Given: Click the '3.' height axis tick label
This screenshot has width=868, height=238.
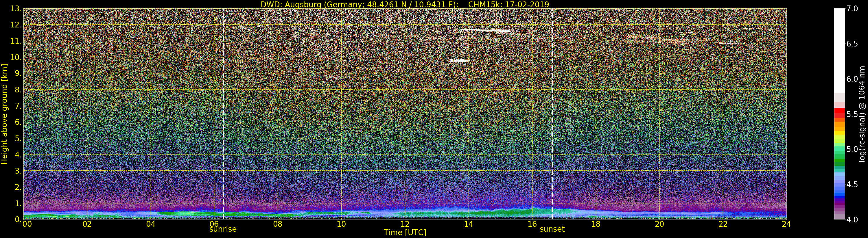Looking at the screenshot, I should [18, 171].
